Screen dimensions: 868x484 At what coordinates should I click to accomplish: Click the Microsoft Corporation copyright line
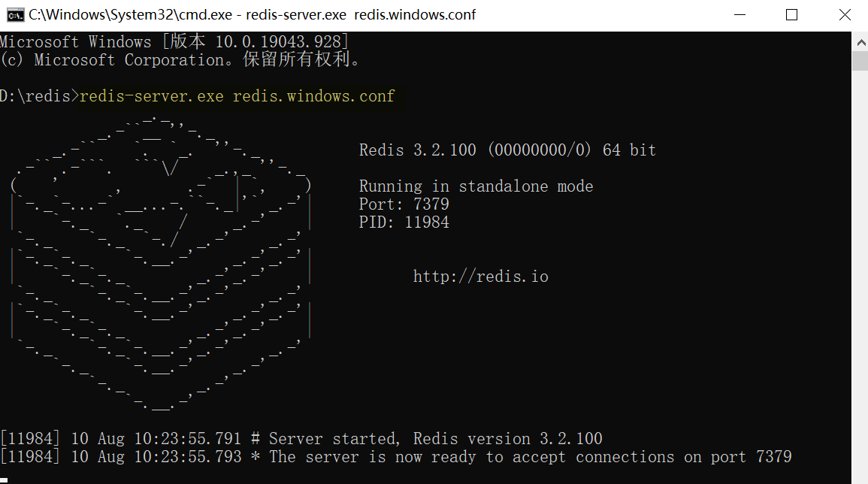click(180, 60)
